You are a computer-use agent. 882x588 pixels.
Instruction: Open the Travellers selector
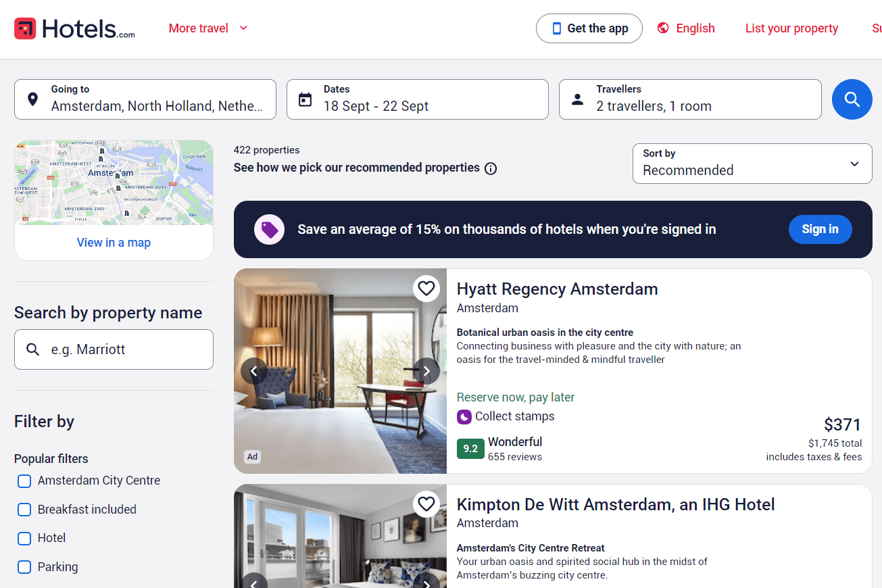click(x=690, y=99)
